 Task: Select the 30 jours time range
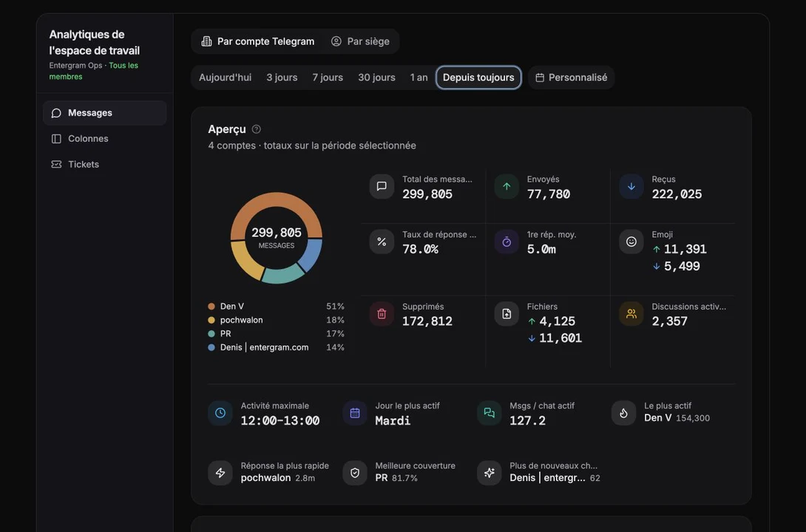pyautogui.click(x=377, y=78)
